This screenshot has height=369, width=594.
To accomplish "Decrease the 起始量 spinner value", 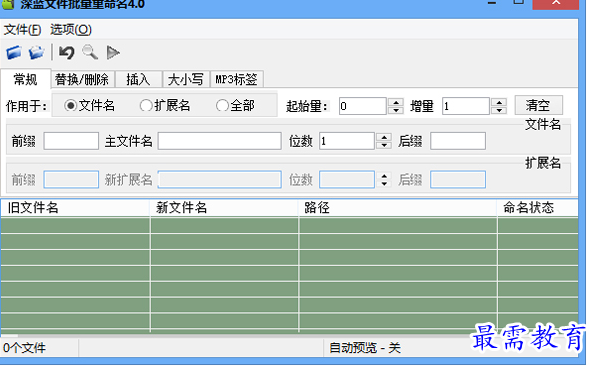I will click(x=396, y=110).
